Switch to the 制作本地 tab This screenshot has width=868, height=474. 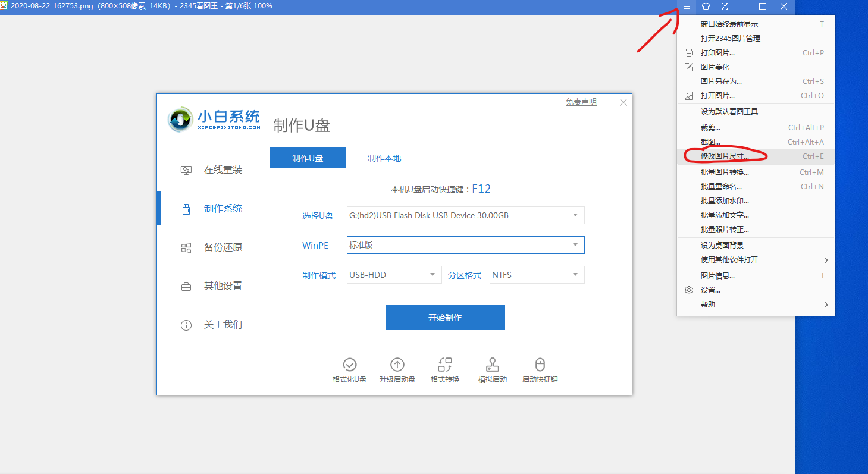(x=384, y=158)
